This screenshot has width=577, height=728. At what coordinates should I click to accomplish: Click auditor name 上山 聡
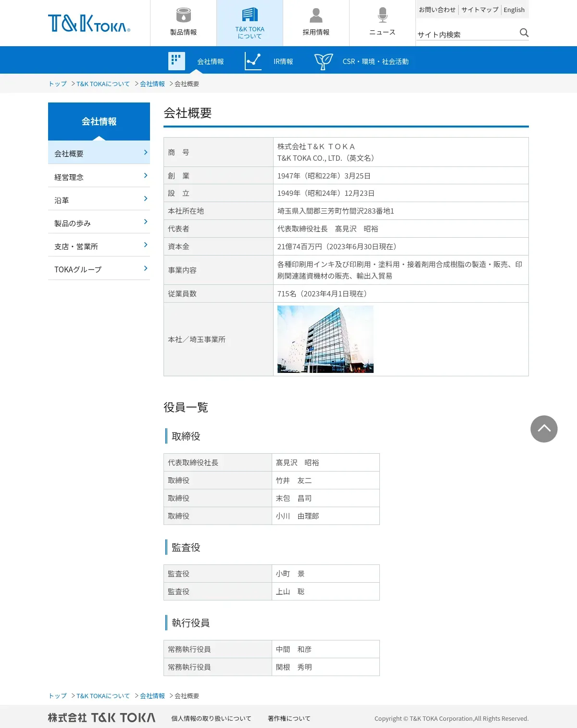[x=290, y=591]
